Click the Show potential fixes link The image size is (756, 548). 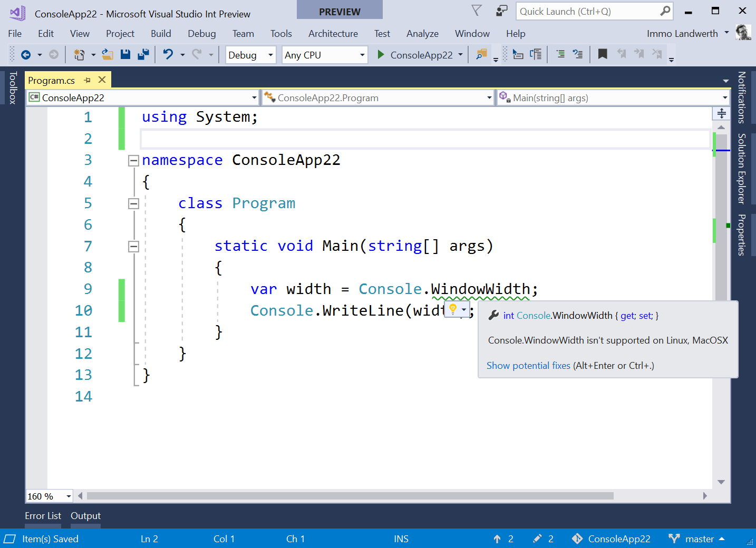[528, 366]
